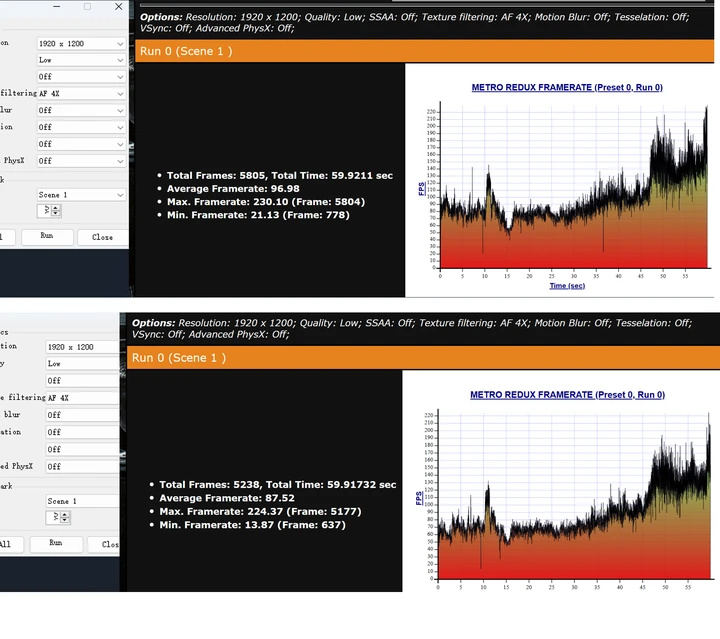Viewport: 720px width, 639px height.
Task: Click the Run button in the upper dialog
Action: (x=47, y=236)
